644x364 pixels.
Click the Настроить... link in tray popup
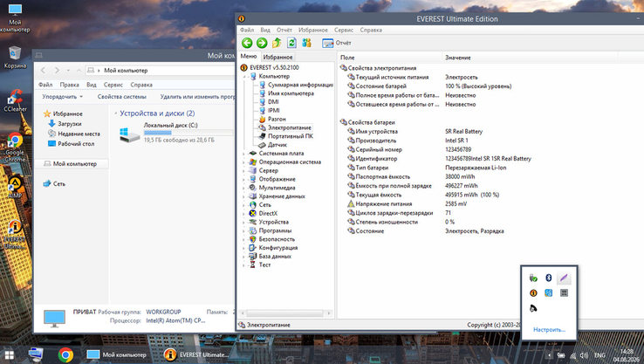point(549,329)
